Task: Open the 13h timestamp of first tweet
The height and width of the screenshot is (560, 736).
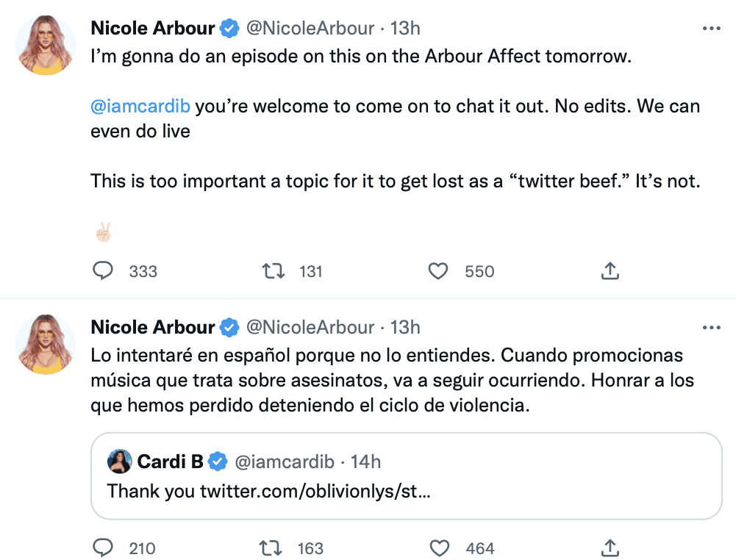Action: (405, 28)
